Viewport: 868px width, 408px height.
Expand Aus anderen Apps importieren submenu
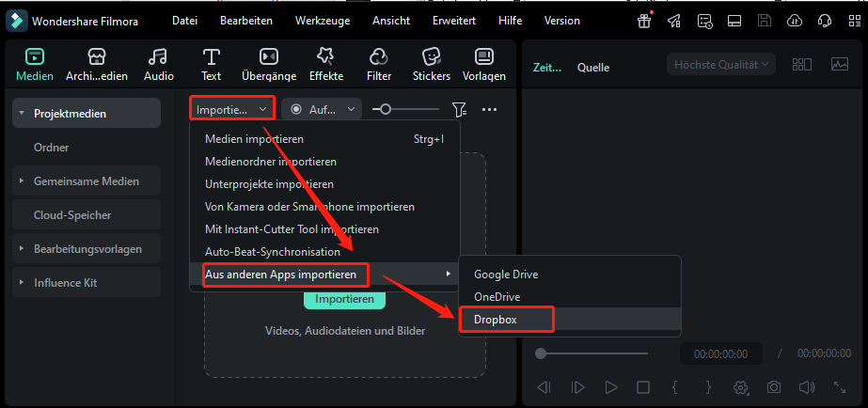(325, 274)
